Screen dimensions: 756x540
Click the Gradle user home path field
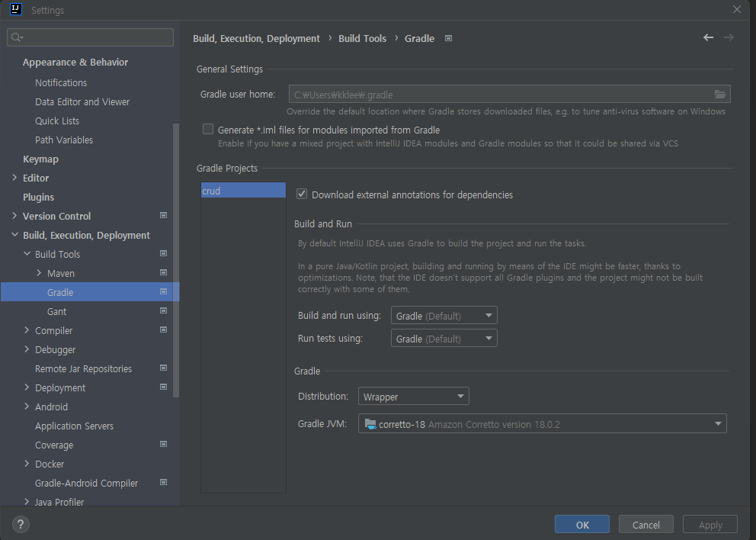pos(510,94)
